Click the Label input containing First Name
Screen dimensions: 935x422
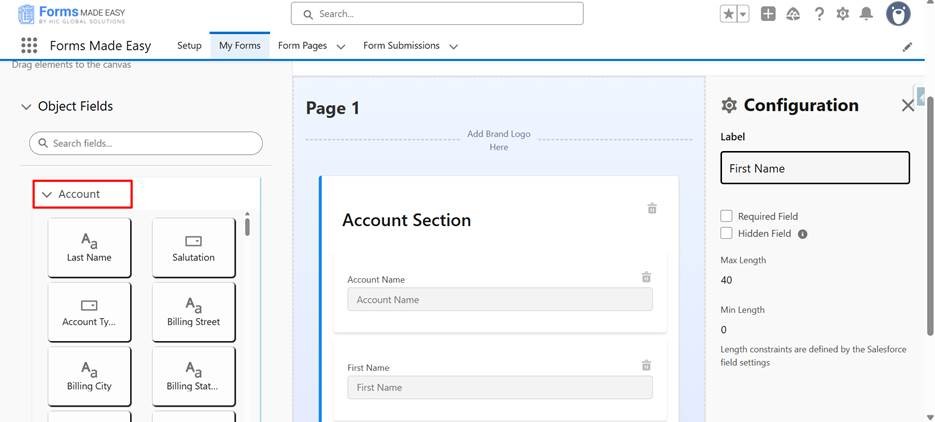coord(814,168)
